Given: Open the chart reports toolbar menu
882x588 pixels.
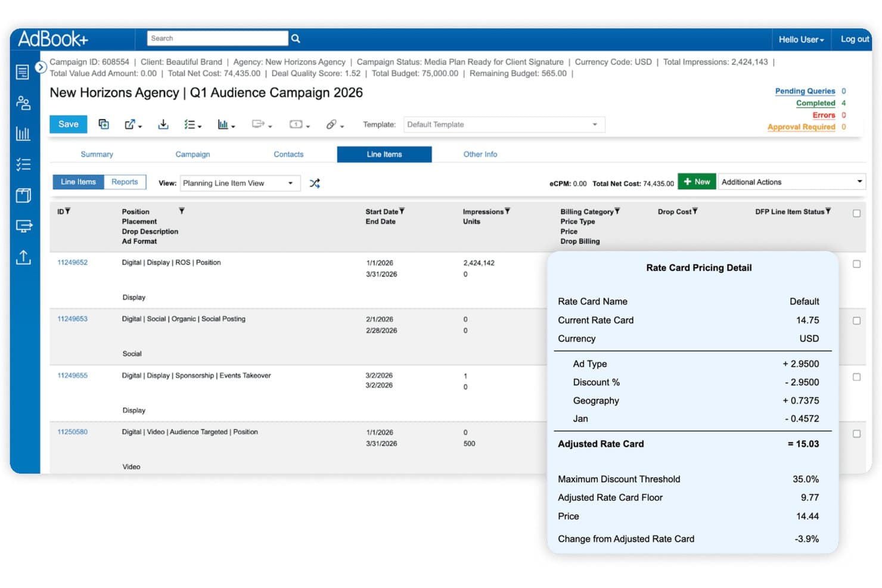Looking at the screenshot, I should tap(226, 125).
